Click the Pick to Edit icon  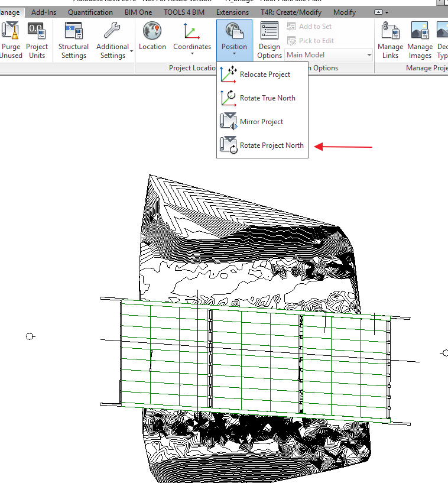291,41
